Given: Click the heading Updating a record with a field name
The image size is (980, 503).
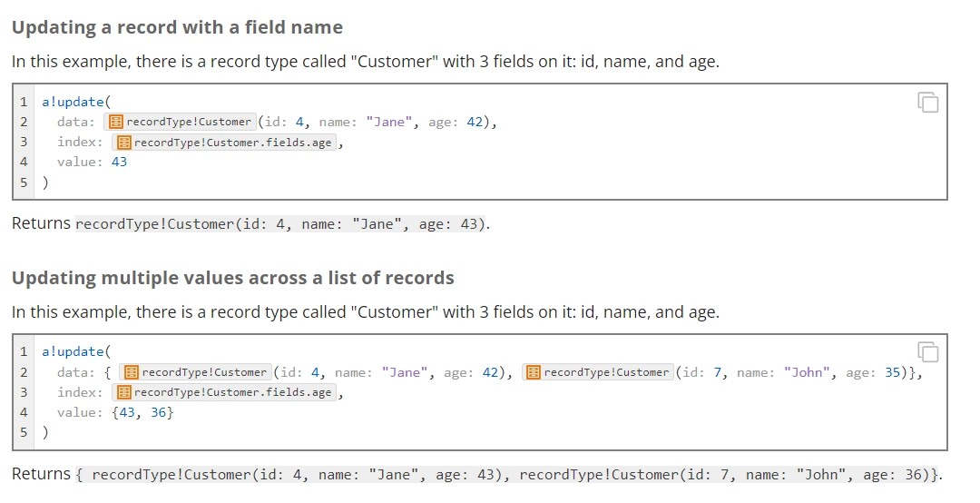Looking at the screenshot, I should [178, 27].
